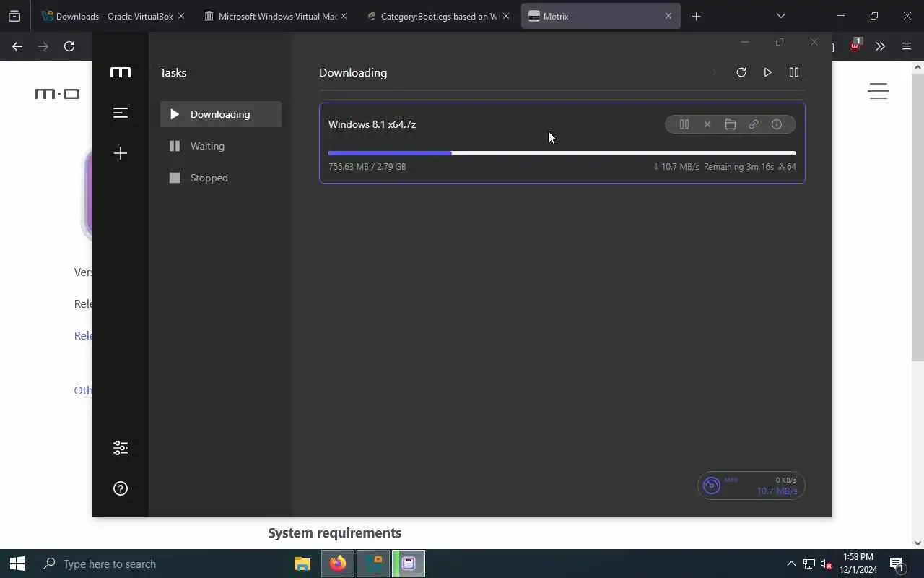Click the muted volume tray icon
The height and width of the screenshot is (578, 924).
[827, 564]
